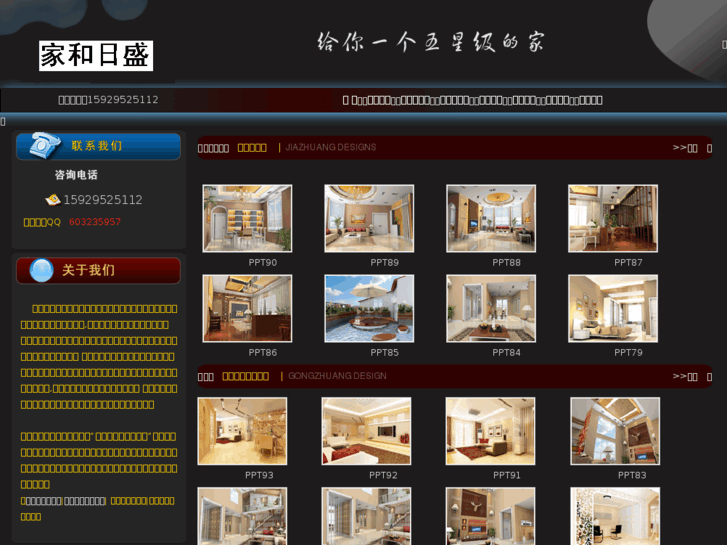
Task: Click the JIAZHUANG DESIGNS heading text
Action: (331, 147)
